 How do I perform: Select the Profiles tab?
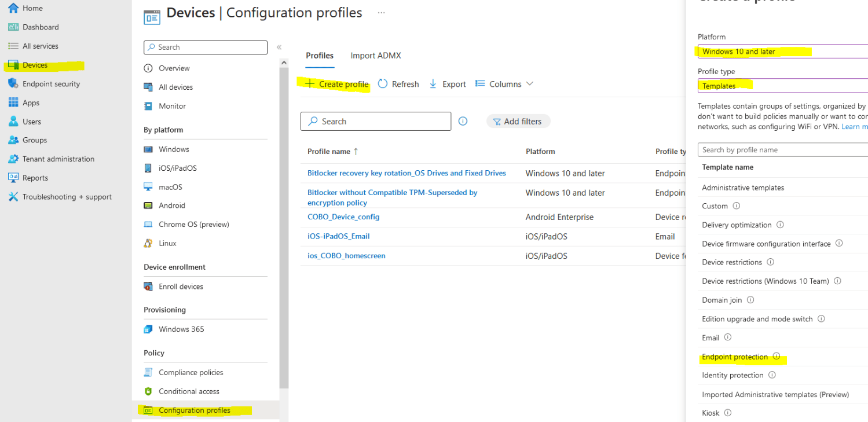click(x=319, y=55)
